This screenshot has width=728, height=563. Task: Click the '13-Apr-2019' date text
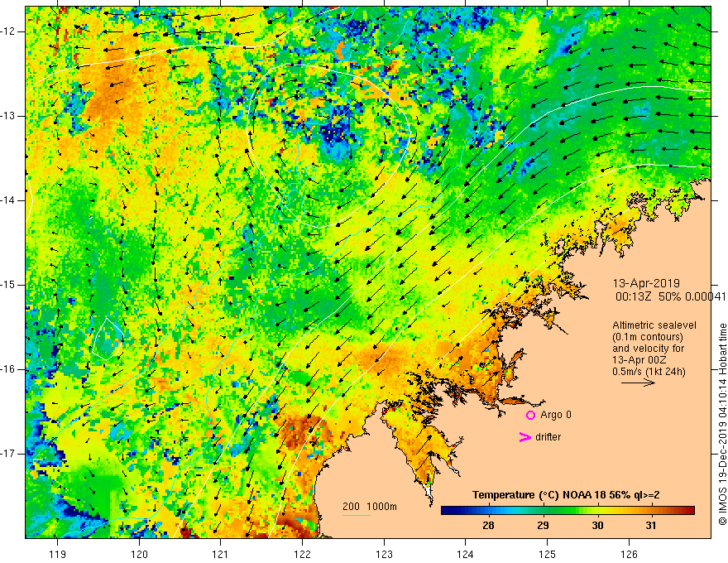(646, 283)
